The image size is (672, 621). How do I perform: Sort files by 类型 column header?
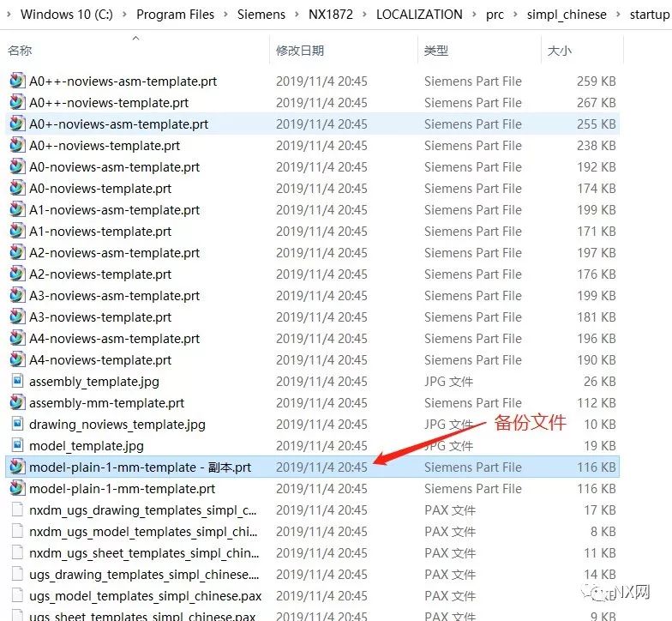coord(435,51)
